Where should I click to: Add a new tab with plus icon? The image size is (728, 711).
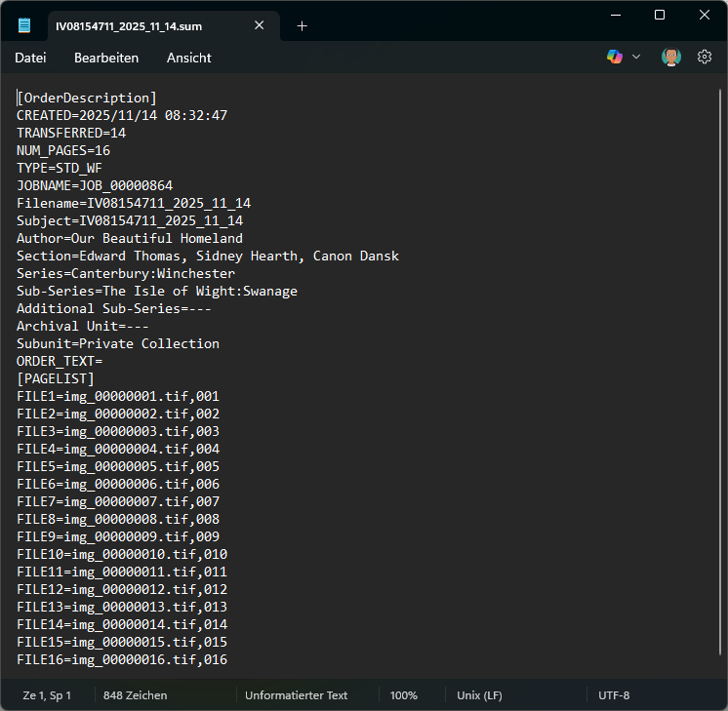pos(302,26)
